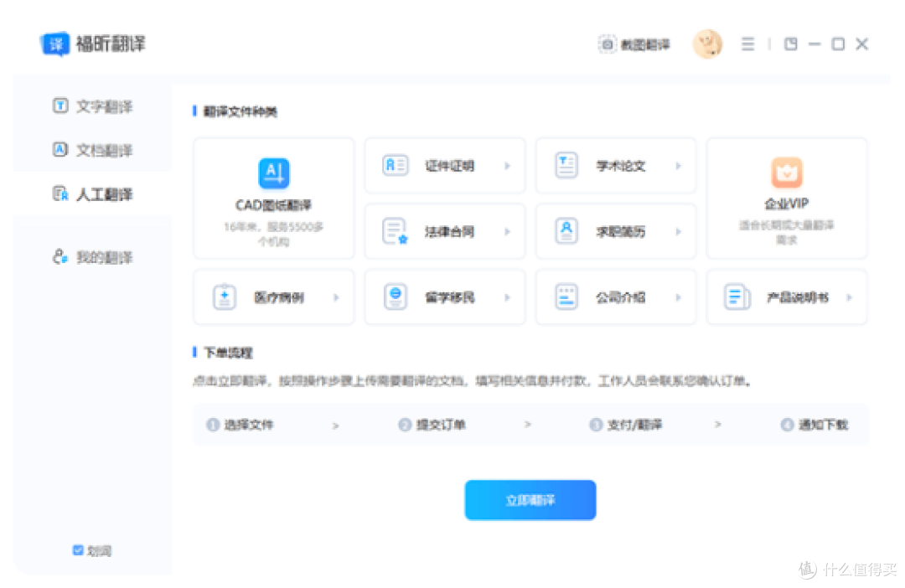
Task: Select the 人工翻译 tab
Action: [92, 193]
